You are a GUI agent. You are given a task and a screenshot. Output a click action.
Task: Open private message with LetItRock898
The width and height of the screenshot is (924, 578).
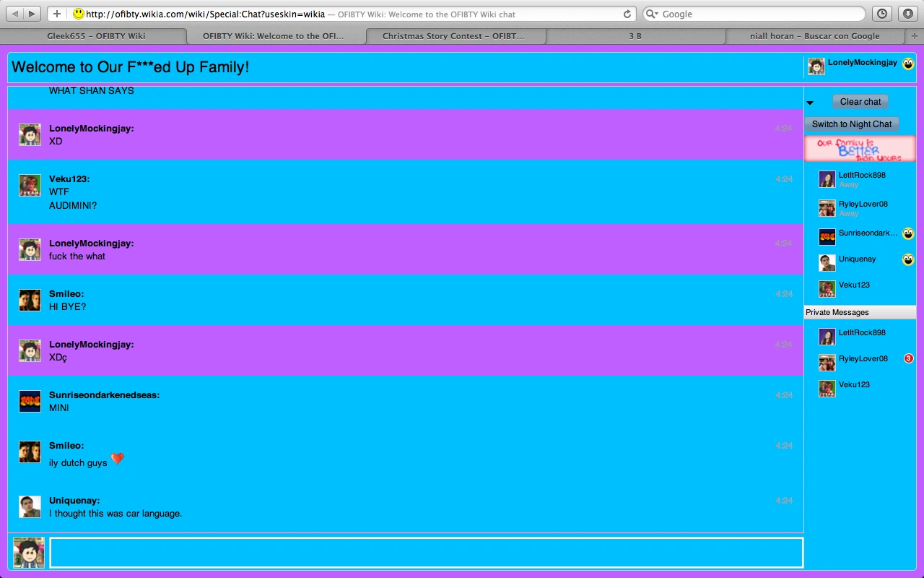tap(860, 337)
